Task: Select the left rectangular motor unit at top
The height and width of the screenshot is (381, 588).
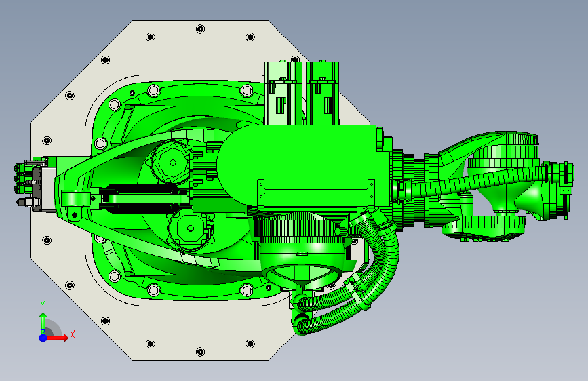Action: point(283,94)
